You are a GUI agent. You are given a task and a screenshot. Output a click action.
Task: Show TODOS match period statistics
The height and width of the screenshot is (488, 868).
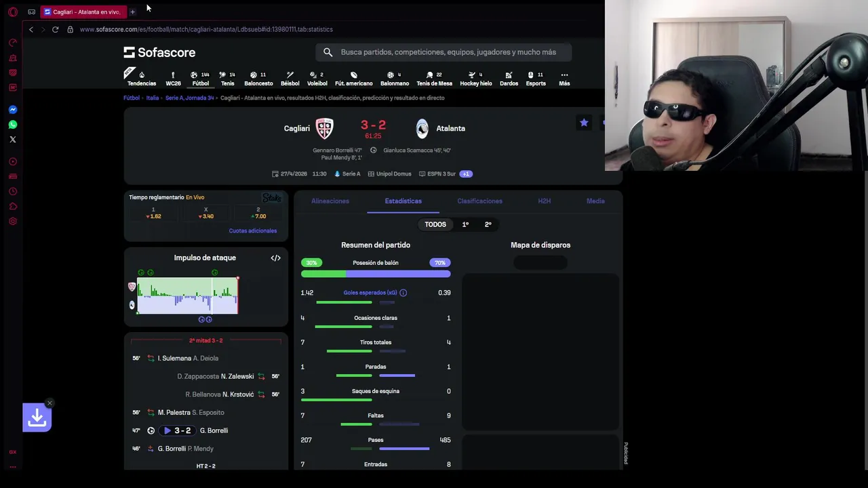coord(435,224)
